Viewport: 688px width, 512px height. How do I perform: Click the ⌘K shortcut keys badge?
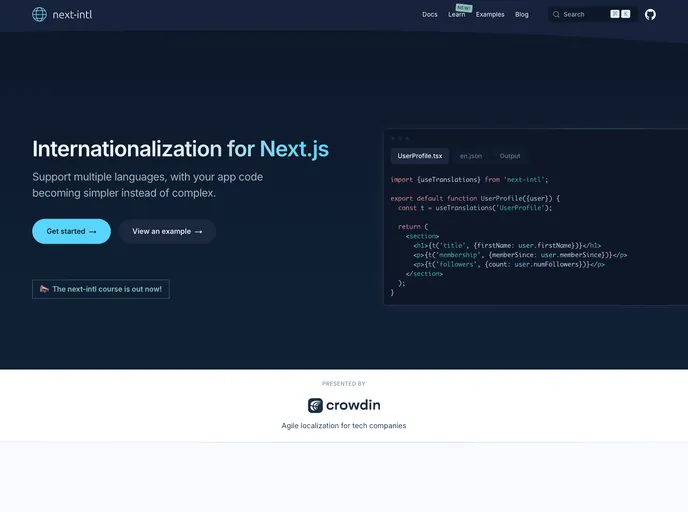(x=620, y=15)
